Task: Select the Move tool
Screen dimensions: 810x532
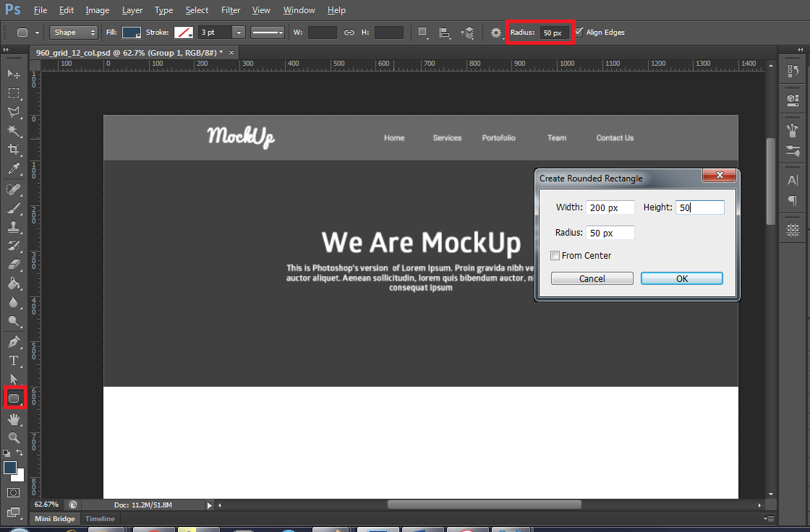Action: click(x=13, y=74)
